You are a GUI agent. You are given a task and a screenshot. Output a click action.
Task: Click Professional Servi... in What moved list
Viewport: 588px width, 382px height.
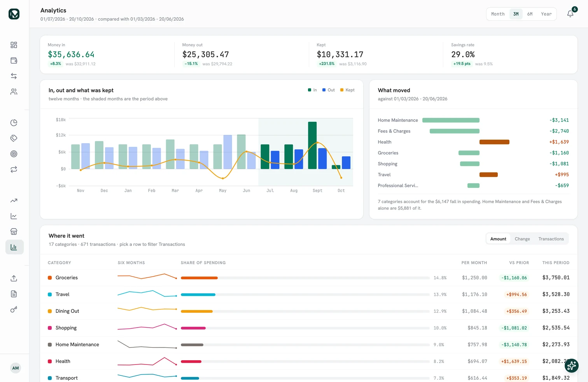(398, 186)
